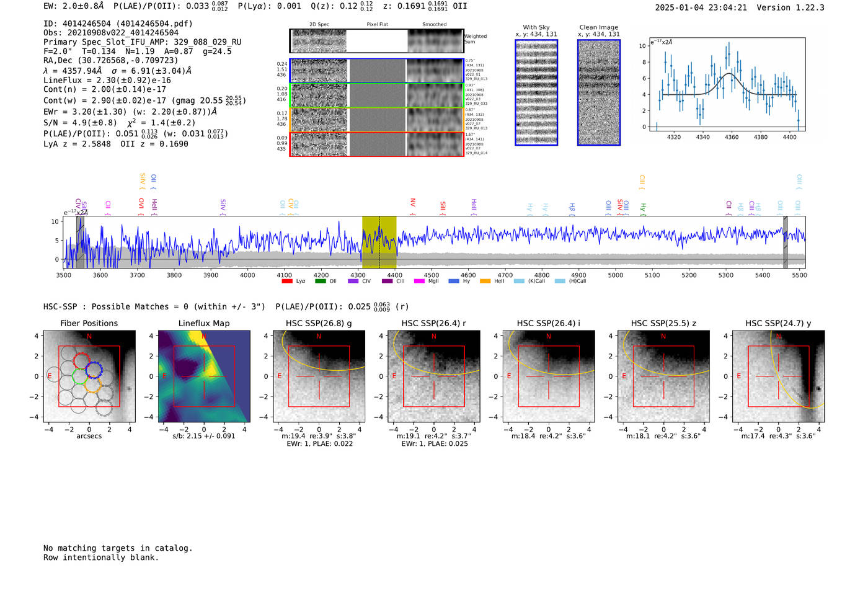The height and width of the screenshot is (591, 868).
Task: Click the yellow highlighted emission-line region
Action: (379, 242)
